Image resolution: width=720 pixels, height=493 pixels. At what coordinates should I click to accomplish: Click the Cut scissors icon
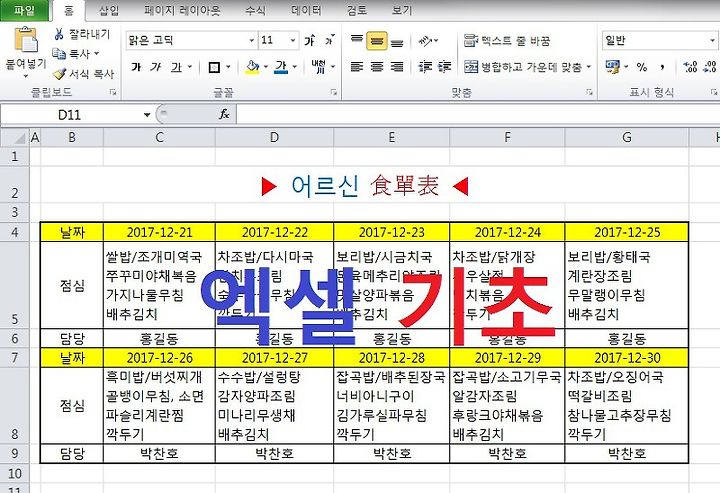pyautogui.click(x=59, y=34)
